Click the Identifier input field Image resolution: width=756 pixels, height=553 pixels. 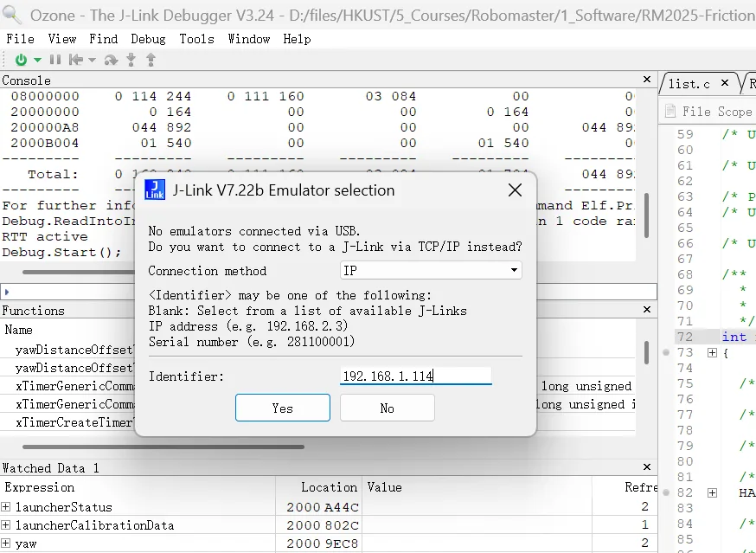(415, 376)
